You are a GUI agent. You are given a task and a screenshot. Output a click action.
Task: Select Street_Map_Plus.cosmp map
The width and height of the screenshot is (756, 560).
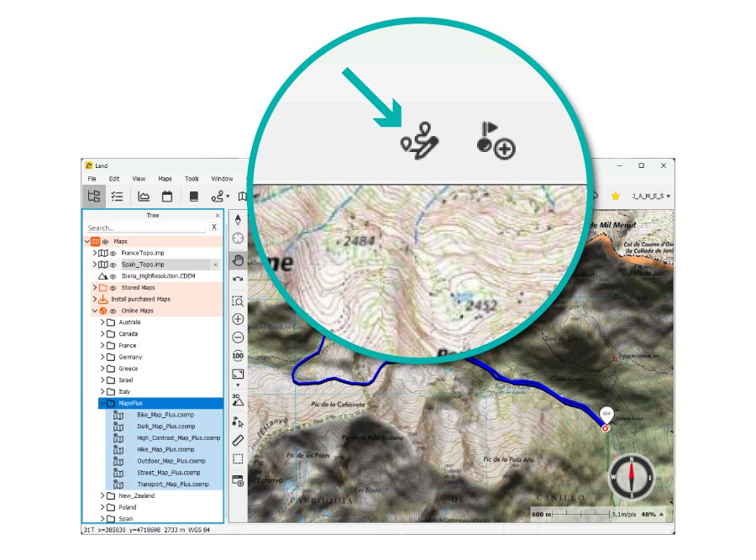click(x=168, y=473)
